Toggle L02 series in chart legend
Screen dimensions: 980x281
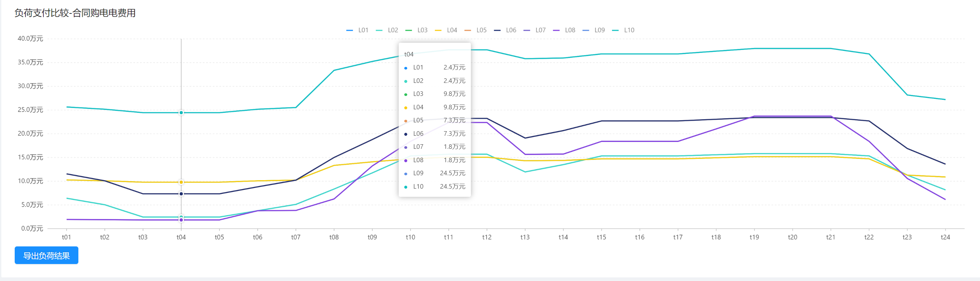click(x=387, y=30)
